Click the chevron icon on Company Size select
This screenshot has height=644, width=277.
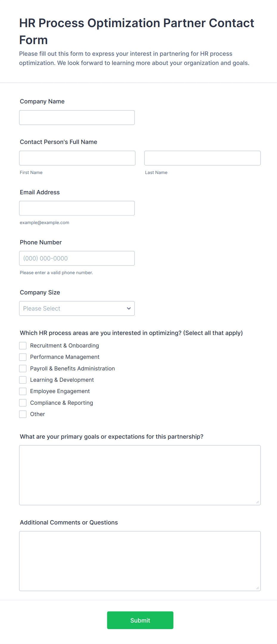[129, 308]
